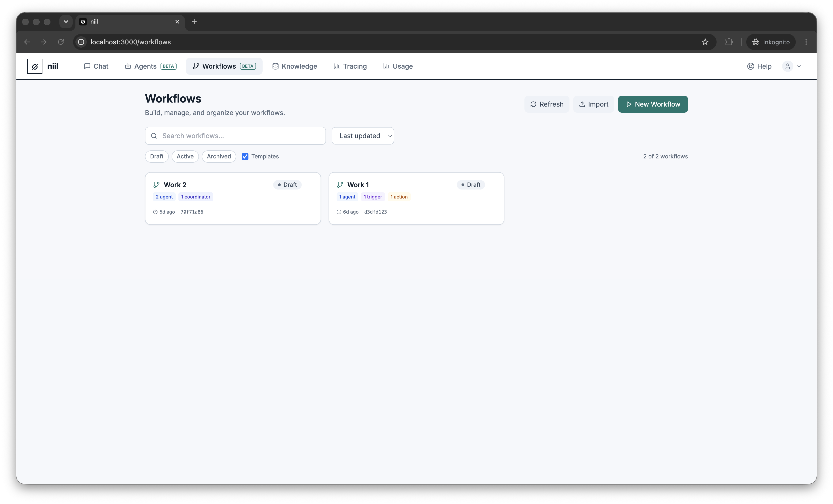Viewport: 833px width, 504px height.
Task: Click the Work 1 branch icon
Action: [340, 185]
